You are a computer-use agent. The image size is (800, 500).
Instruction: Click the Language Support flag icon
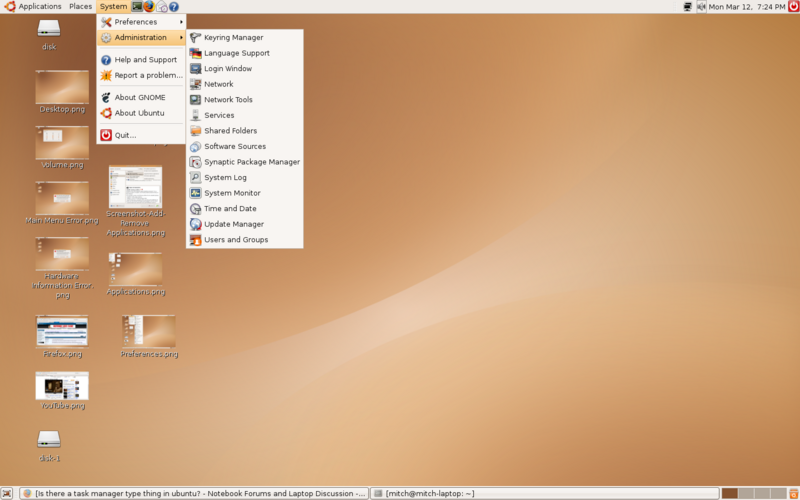tap(195, 53)
